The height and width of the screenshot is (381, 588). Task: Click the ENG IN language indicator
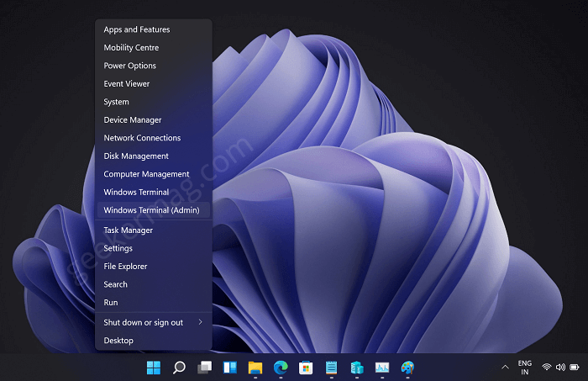[x=525, y=368]
